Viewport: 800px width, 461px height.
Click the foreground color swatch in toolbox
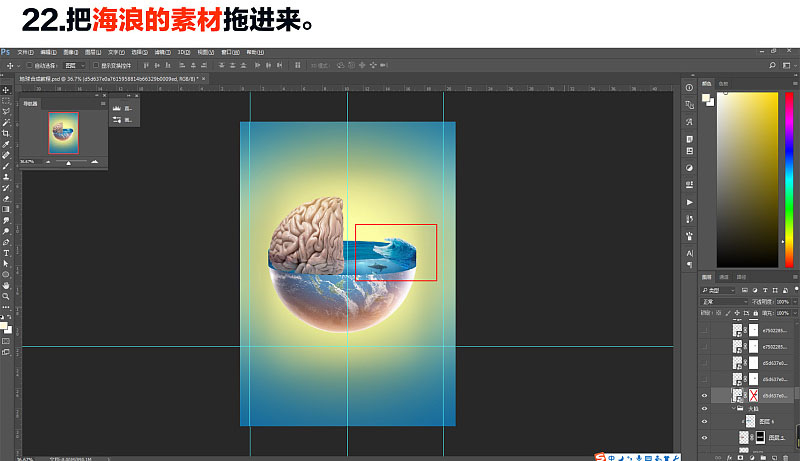click(x=4, y=326)
